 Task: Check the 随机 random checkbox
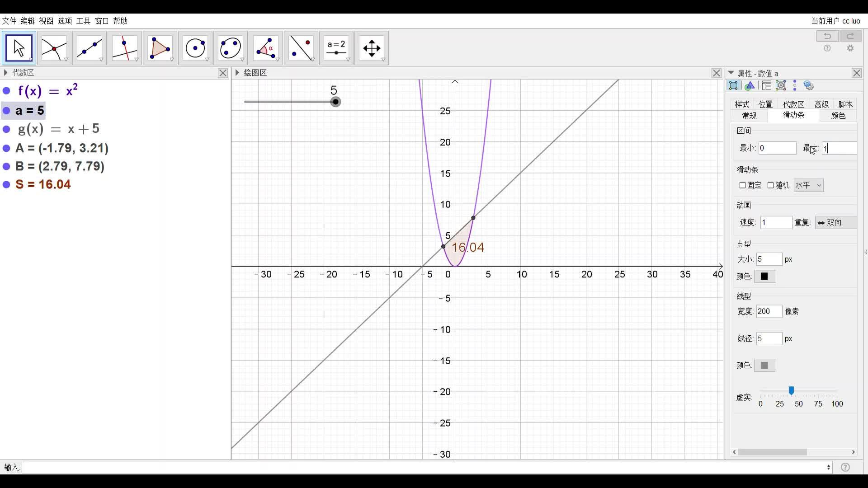tap(770, 185)
